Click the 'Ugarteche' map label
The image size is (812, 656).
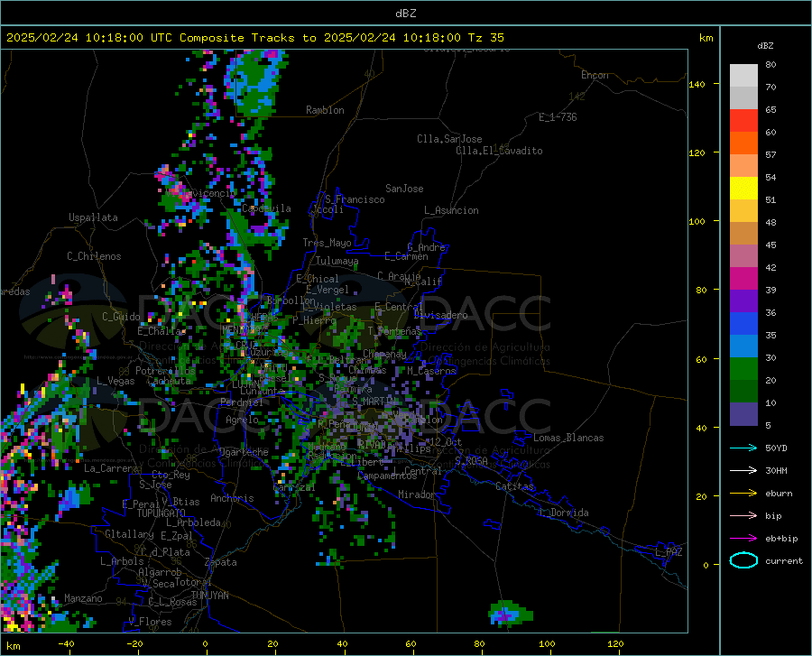[244, 451]
